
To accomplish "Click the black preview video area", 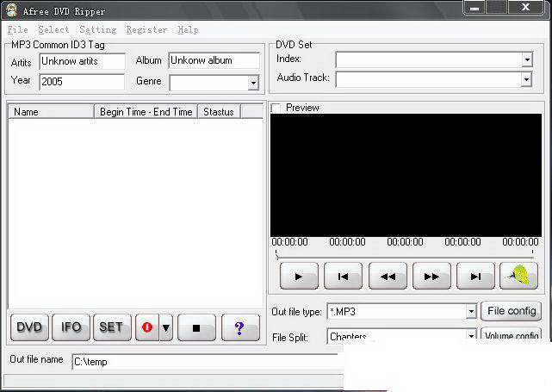I will [x=406, y=175].
